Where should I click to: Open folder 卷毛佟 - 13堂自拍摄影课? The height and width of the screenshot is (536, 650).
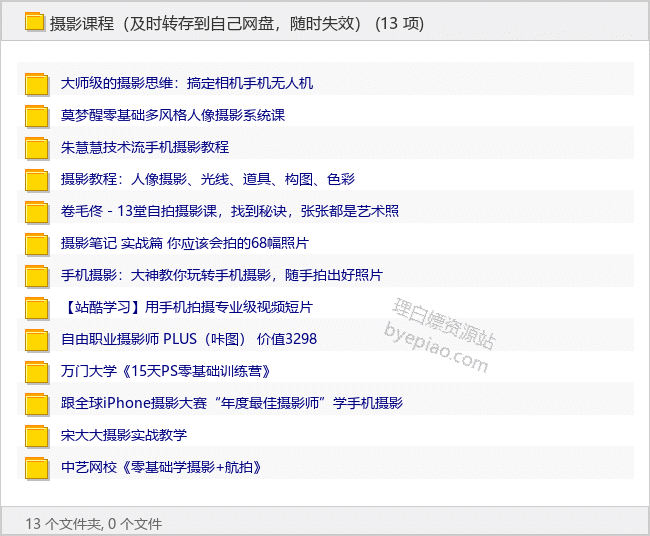click(230, 211)
